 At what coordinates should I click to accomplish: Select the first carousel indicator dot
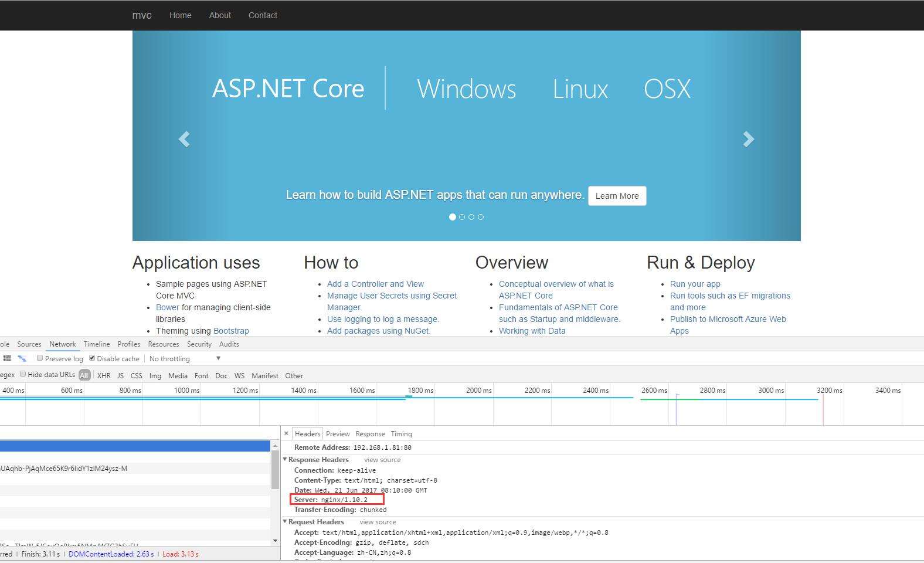[x=452, y=217]
